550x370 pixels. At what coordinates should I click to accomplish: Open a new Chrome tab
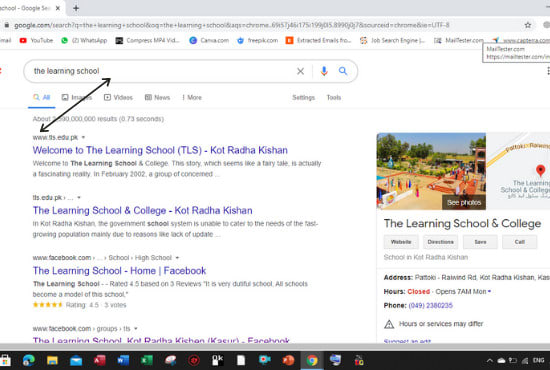pyautogui.click(x=76, y=8)
